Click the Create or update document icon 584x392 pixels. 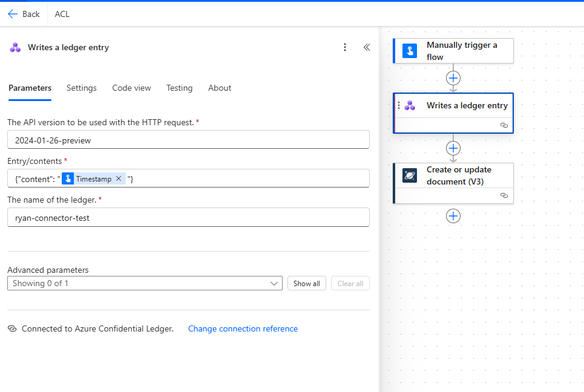[x=410, y=175]
